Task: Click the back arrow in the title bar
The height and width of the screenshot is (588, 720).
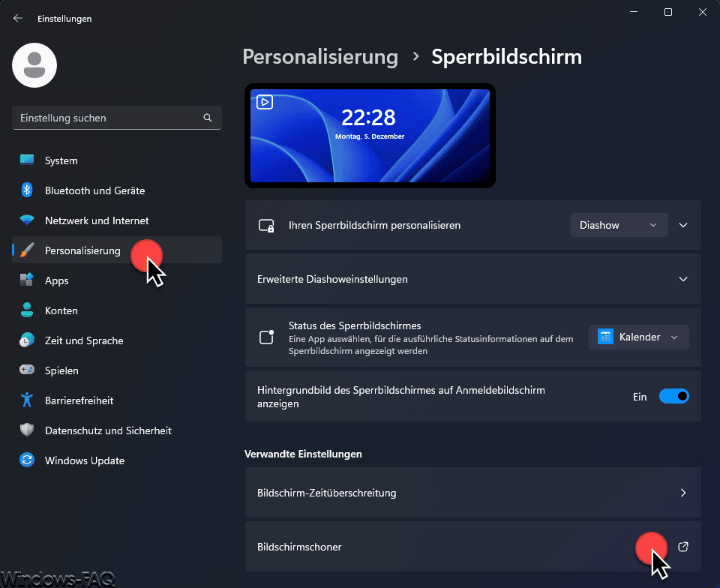Action: point(18,18)
